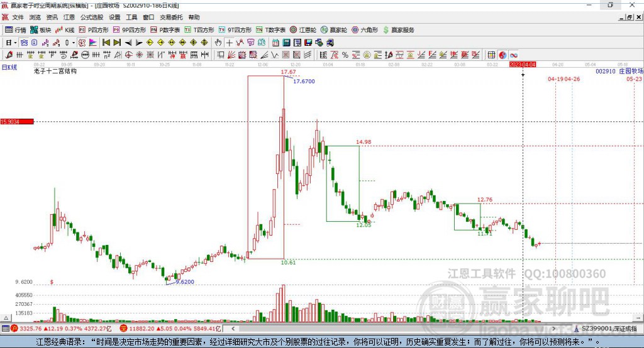Open the 设置 menu
644x348 pixels.
coord(114,17)
